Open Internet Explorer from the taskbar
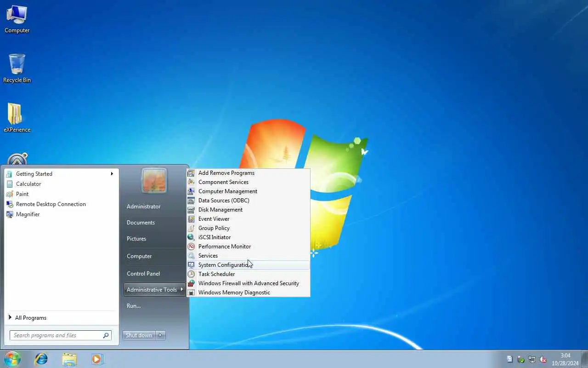Screen dimensions: 588x368 [41, 359]
